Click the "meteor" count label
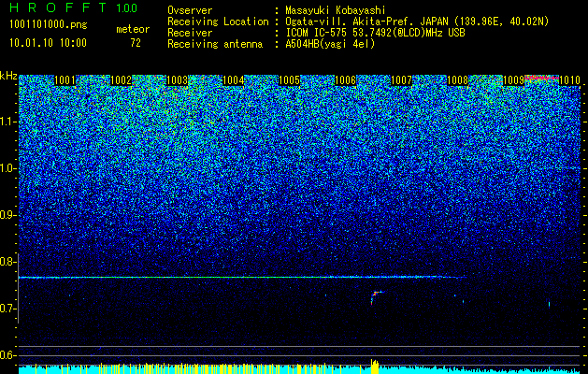Screen dimensions: 588x374 click(133, 29)
